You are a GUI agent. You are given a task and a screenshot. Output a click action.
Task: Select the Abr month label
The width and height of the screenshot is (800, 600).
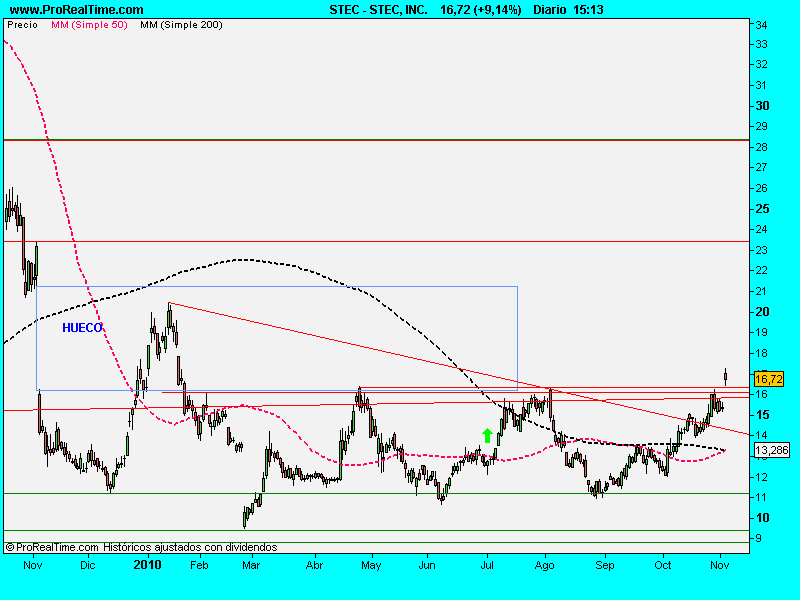(x=314, y=565)
